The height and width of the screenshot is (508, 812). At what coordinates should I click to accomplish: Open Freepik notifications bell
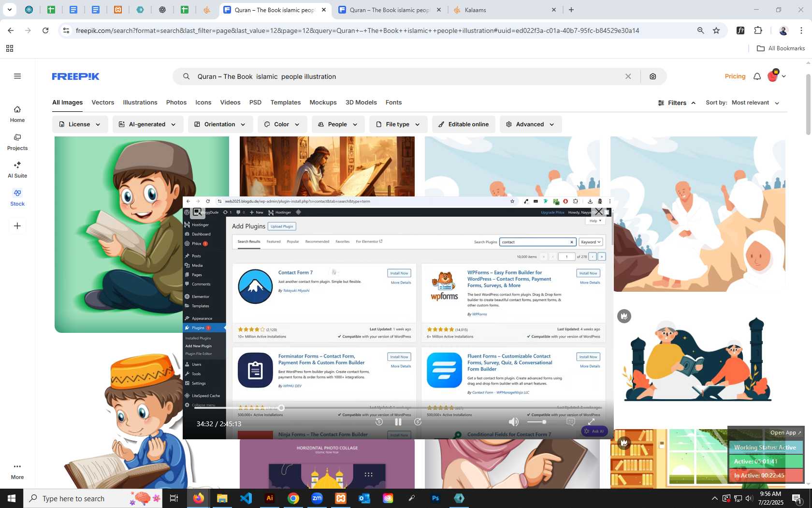(x=757, y=76)
